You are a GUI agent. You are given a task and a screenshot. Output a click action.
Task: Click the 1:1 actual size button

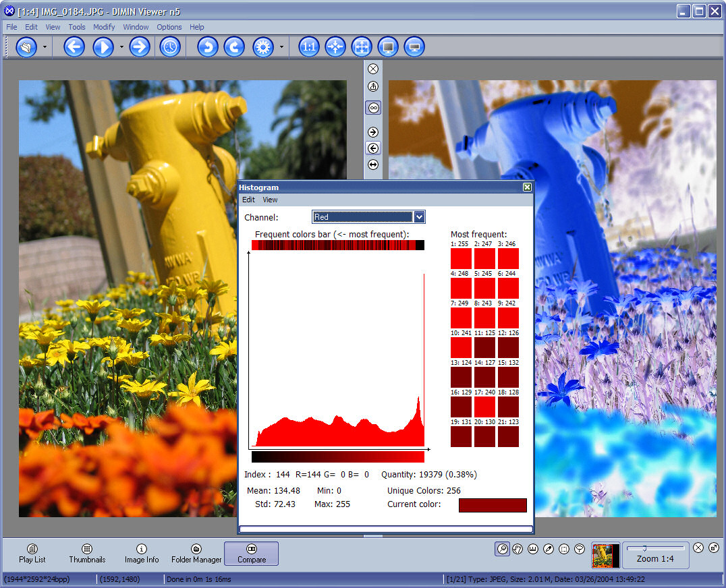tap(309, 47)
